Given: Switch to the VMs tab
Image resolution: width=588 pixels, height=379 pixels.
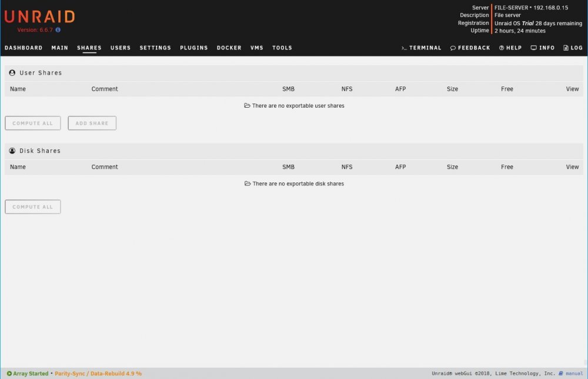Looking at the screenshot, I should (x=257, y=48).
